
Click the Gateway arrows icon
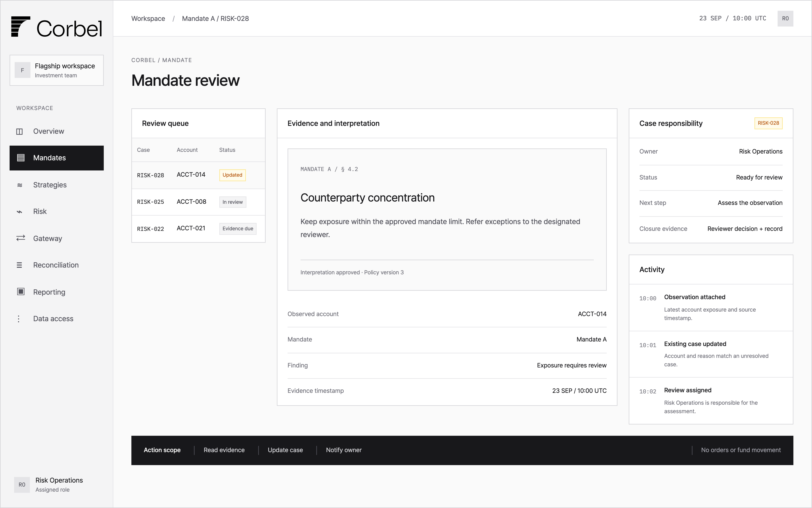click(x=21, y=238)
